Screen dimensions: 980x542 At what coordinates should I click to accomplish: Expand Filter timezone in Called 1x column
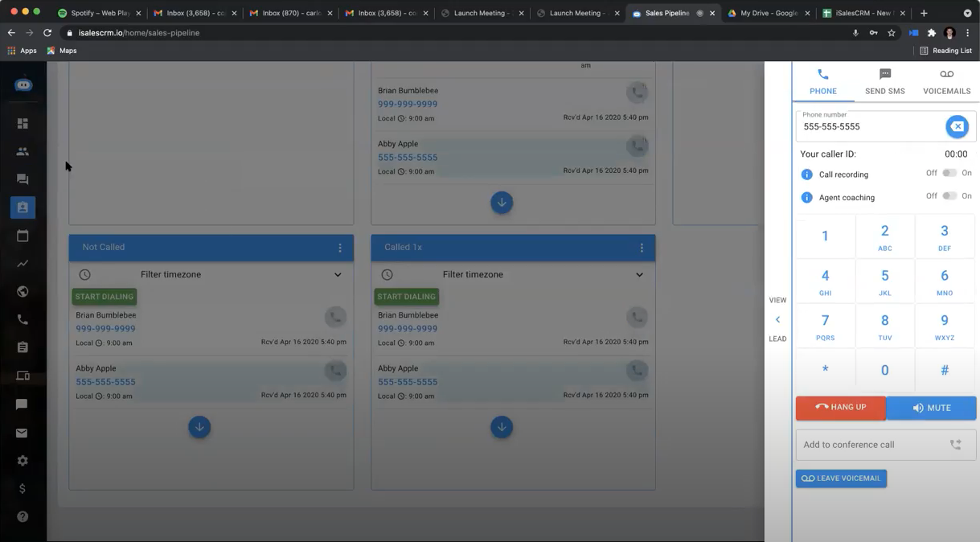pos(639,275)
